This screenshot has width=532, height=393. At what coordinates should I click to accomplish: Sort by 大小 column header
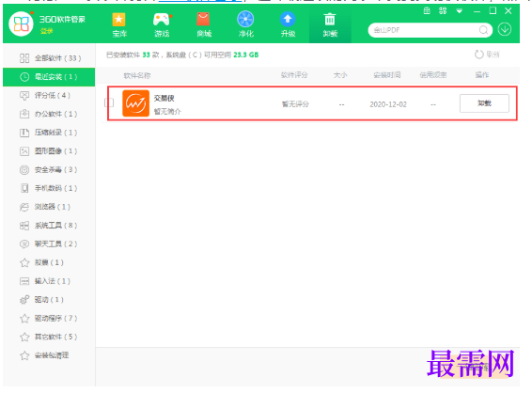340,75
